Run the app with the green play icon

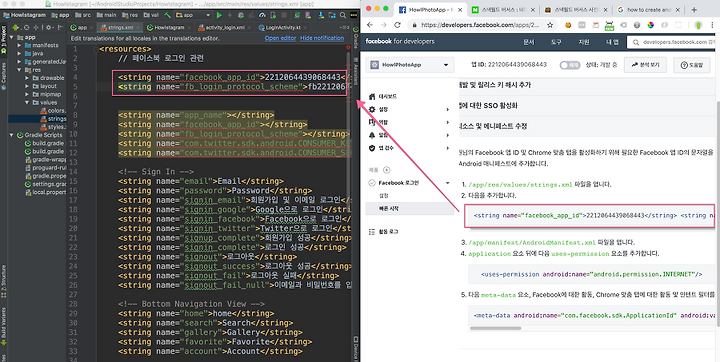tap(219, 15)
